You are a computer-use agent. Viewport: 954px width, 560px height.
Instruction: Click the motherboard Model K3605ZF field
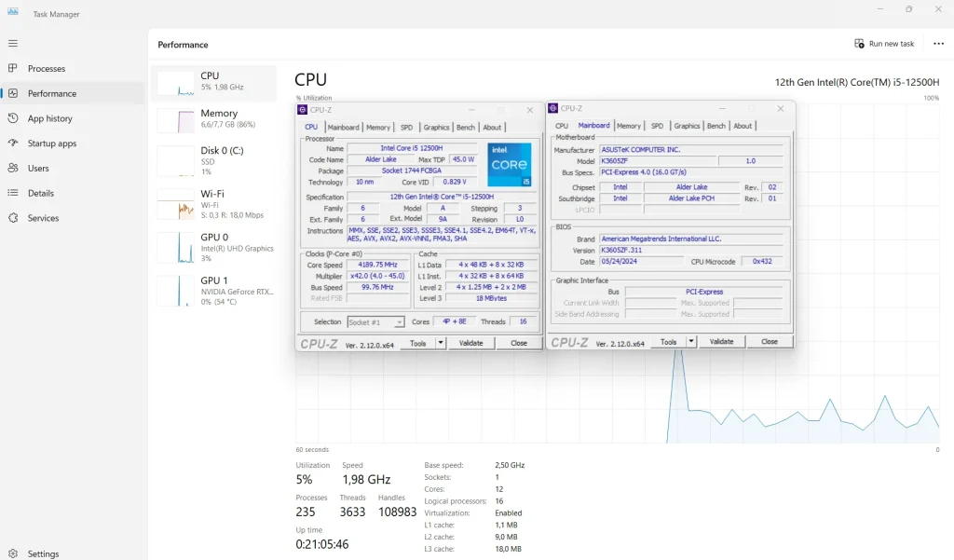(x=657, y=160)
